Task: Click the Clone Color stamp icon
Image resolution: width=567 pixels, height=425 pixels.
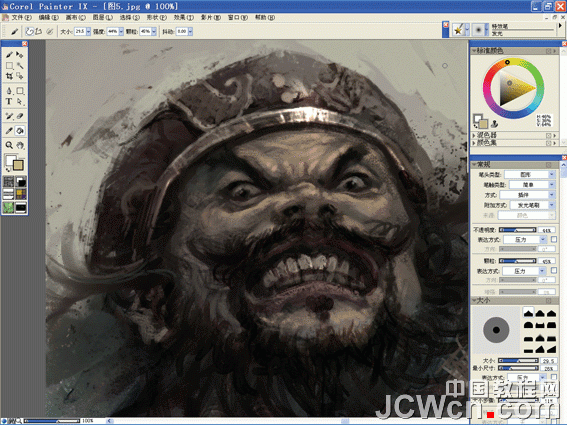Action: pos(494,124)
